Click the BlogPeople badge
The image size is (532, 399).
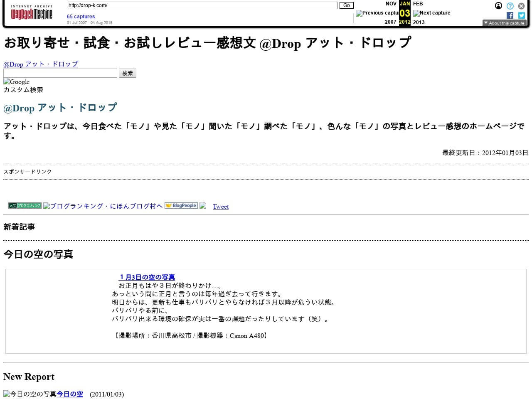(x=181, y=205)
